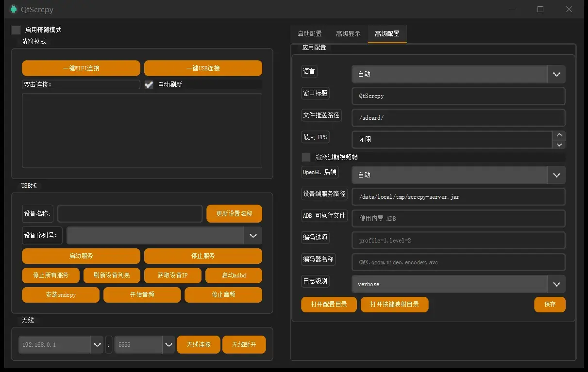Click the 设备端服务路径 scrcpy-server.jar field

coord(458,197)
